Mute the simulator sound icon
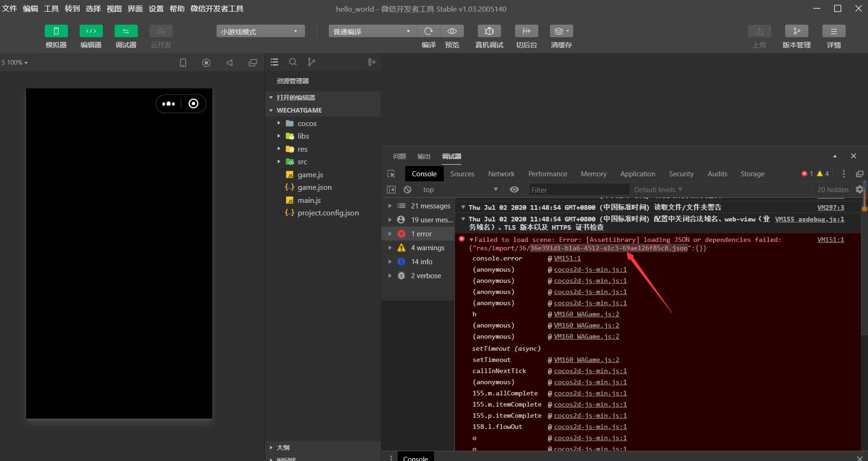The image size is (868, 461). (230, 62)
